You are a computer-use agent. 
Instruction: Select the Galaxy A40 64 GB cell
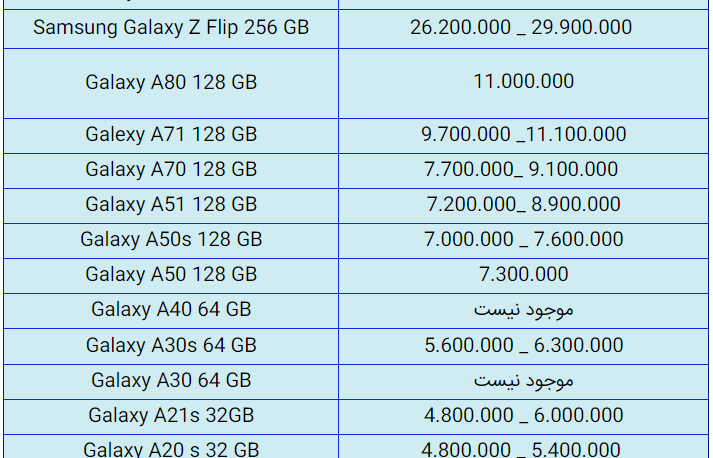(171, 311)
